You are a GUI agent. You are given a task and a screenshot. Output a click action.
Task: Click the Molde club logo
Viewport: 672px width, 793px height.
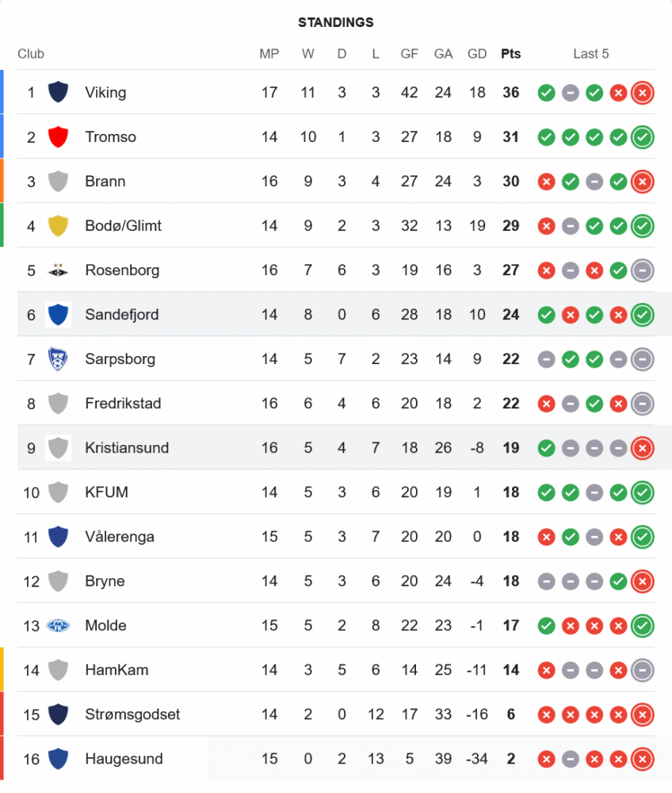[x=57, y=625]
